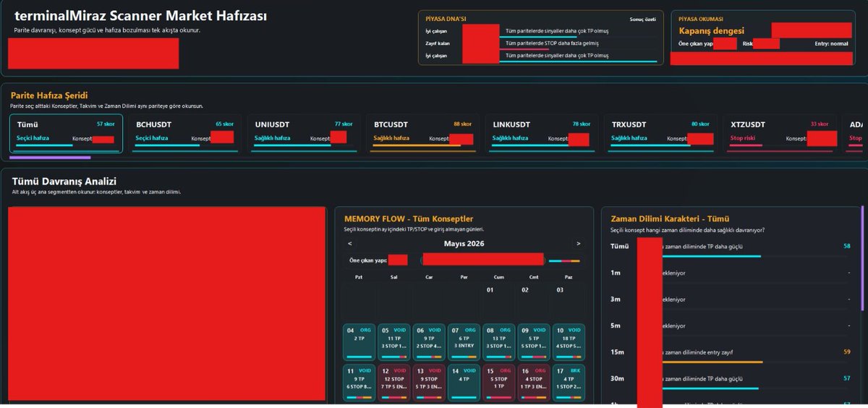Select the UNIUSDT pair card
Image resolution: width=868 pixels, height=408 pixels.
coord(304,134)
